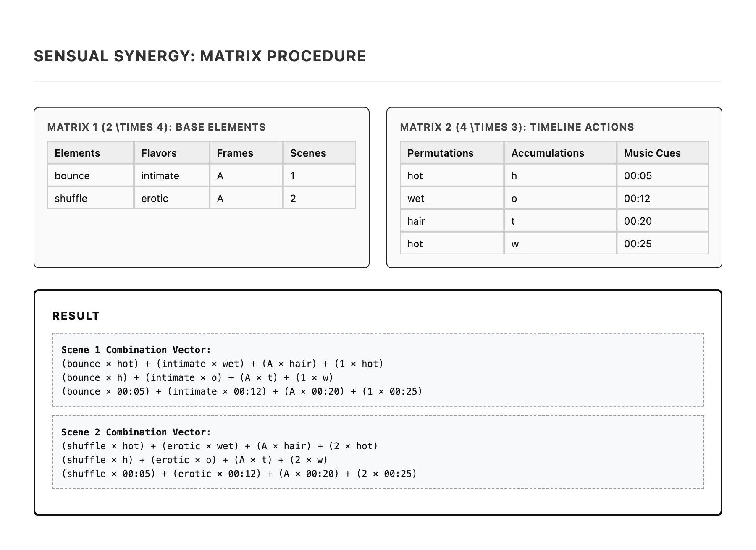The height and width of the screenshot is (550, 756).
Task: Click the Scenes column header
Action: point(319,153)
